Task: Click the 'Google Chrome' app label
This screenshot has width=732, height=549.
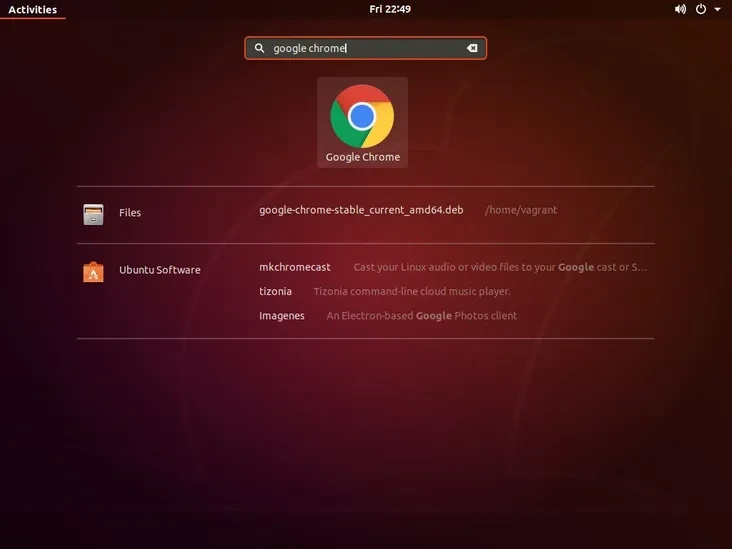Action: pyautogui.click(x=363, y=157)
